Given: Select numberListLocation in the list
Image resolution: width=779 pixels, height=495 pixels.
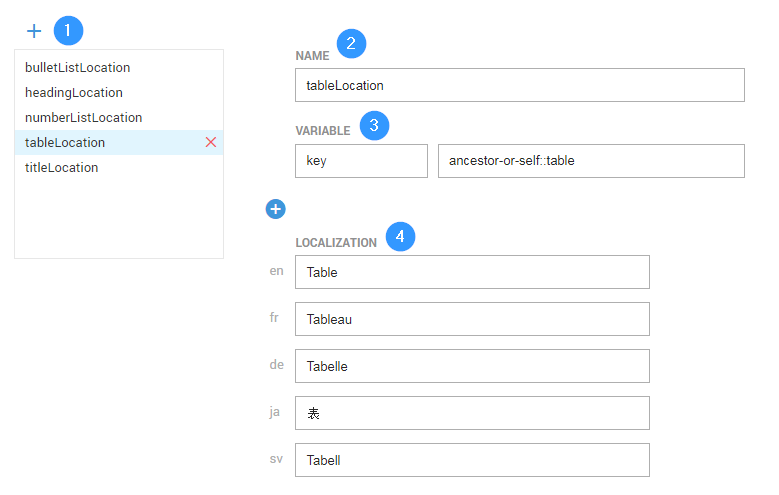Looking at the screenshot, I should 119,117.
